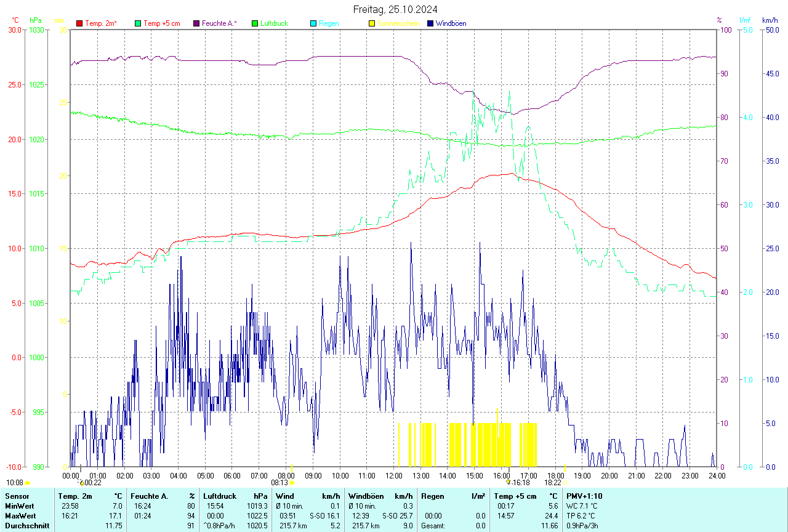Click the dark blue Windböen legend square
This screenshot has width=788, height=532.
click(x=430, y=23)
